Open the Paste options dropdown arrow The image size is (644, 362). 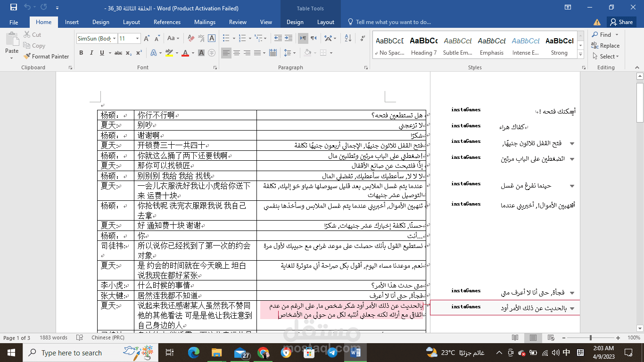click(x=12, y=58)
